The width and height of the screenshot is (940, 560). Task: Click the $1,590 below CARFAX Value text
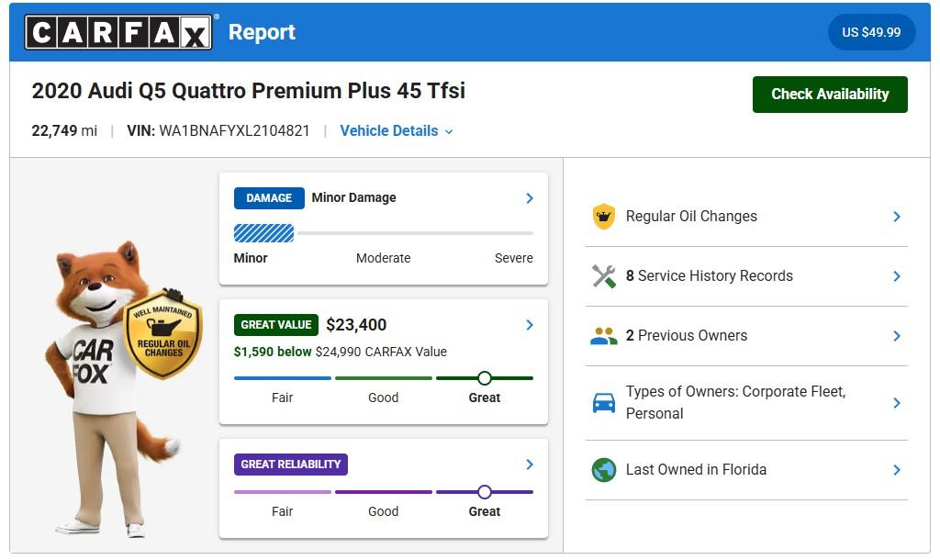[340, 352]
